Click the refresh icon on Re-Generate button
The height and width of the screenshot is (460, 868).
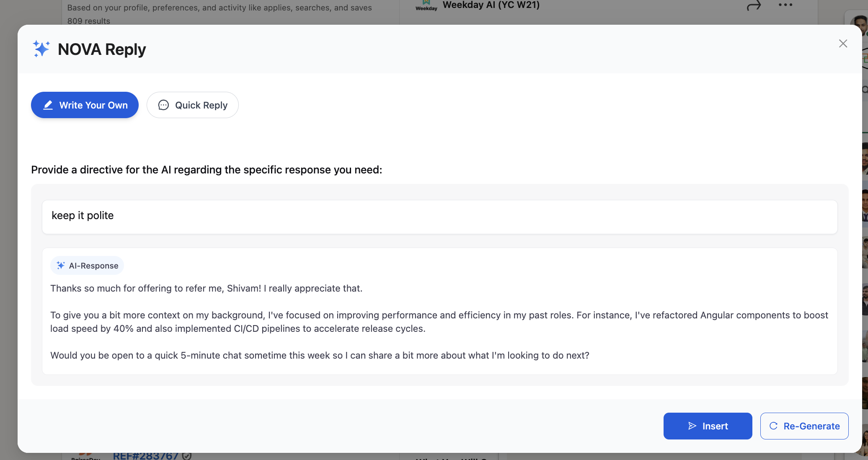click(773, 426)
